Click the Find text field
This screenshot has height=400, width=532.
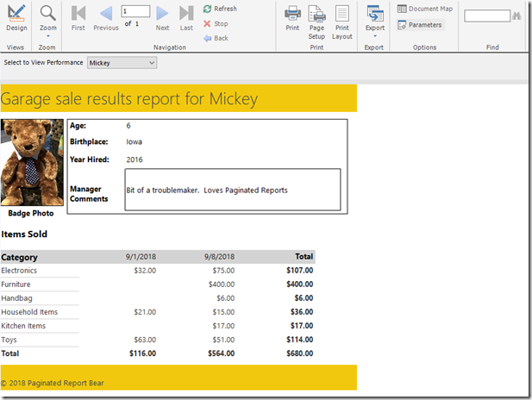tap(487, 16)
